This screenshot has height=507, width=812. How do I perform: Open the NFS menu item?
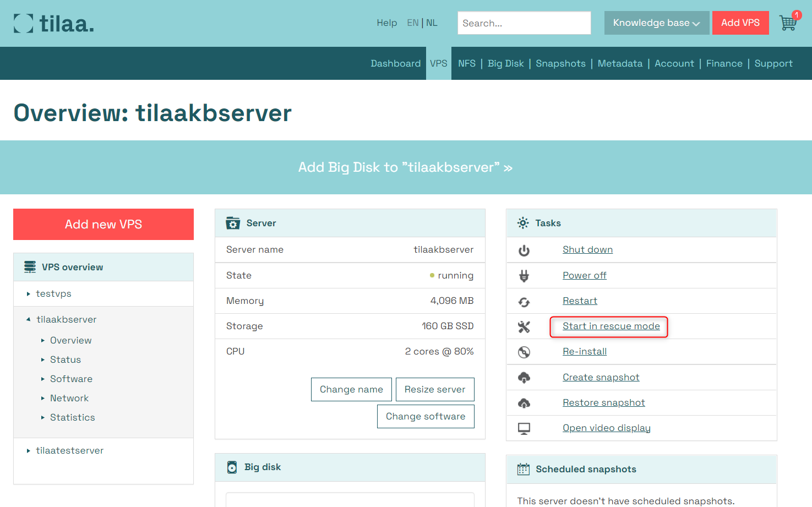click(x=467, y=63)
